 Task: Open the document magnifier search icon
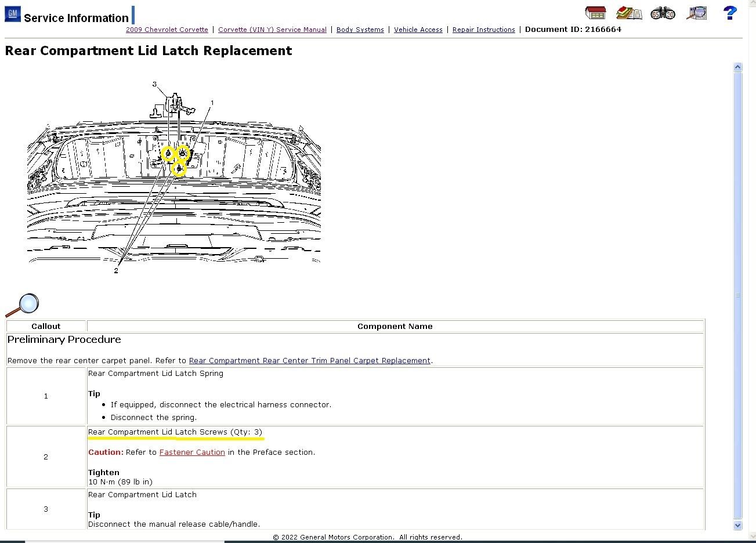(696, 13)
